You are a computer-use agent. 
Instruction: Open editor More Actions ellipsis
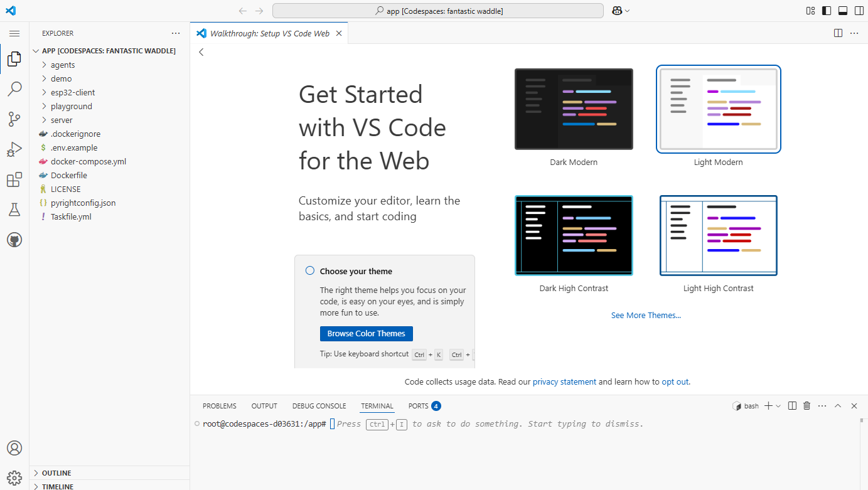(854, 33)
